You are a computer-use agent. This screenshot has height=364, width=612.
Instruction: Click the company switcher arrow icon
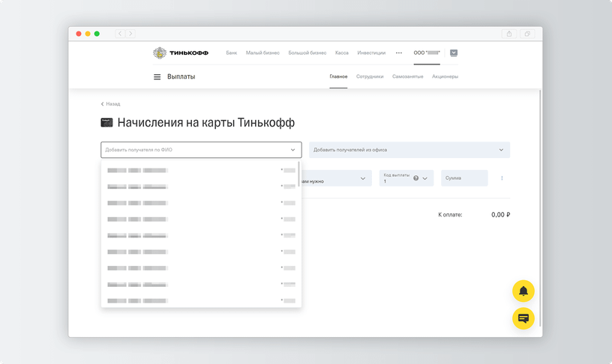pyautogui.click(x=454, y=52)
